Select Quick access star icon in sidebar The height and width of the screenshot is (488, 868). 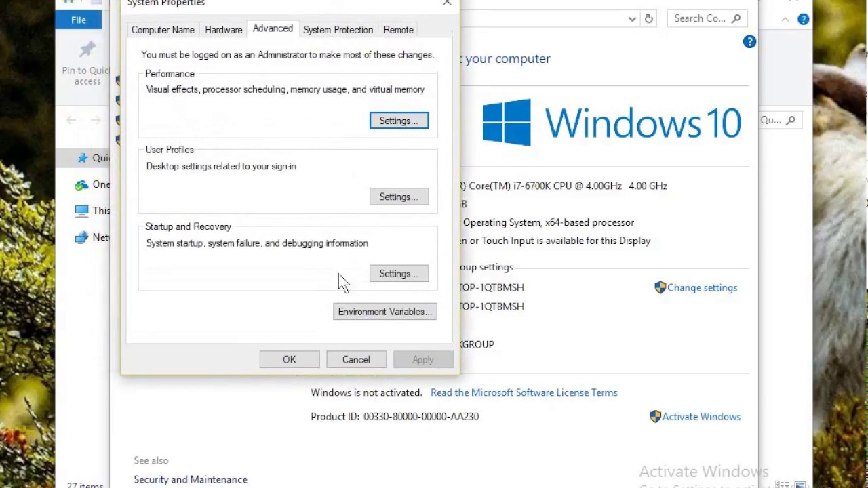(x=83, y=158)
